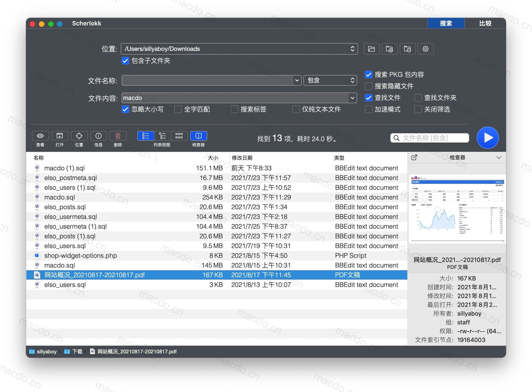This screenshot has height=392, width=532.
Task: Select the row 网站概况_20210817-20210817.pdf
Action: point(217,275)
